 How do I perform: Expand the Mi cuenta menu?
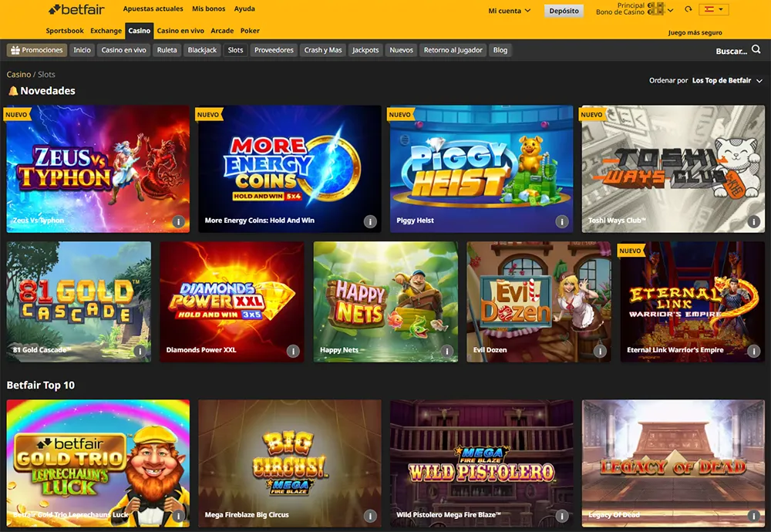[x=510, y=10]
